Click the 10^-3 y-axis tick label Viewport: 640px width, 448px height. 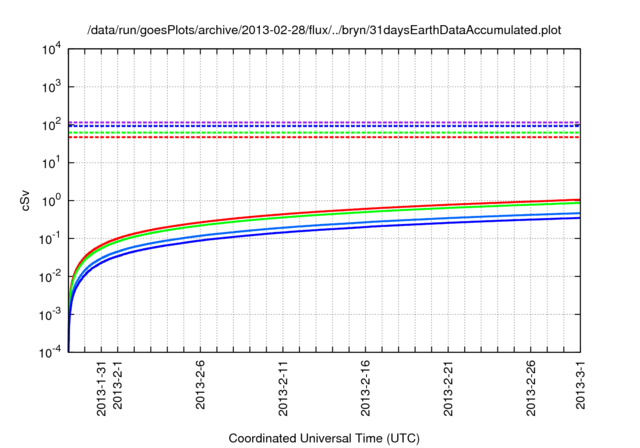pos(50,315)
